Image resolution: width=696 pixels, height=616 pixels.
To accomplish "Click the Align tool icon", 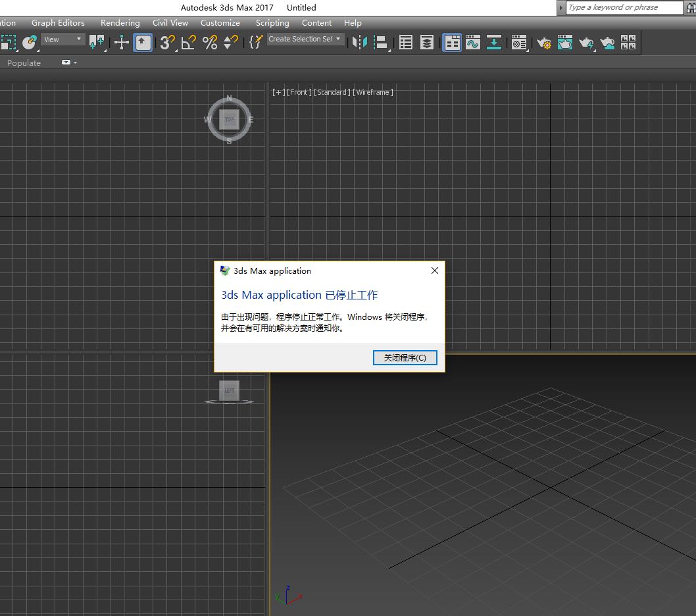I will coord(381,43).
